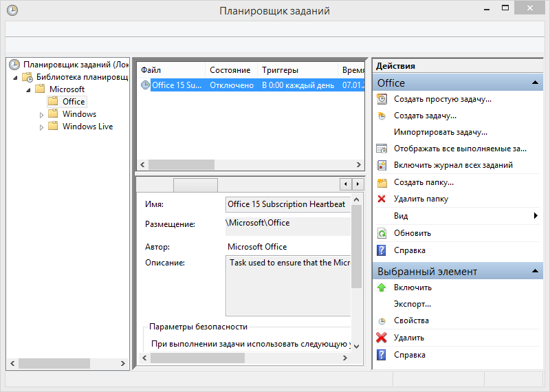Click right arrow of task list scrollbar
This screenshot has width=550, height=392.
pos(358,164)
